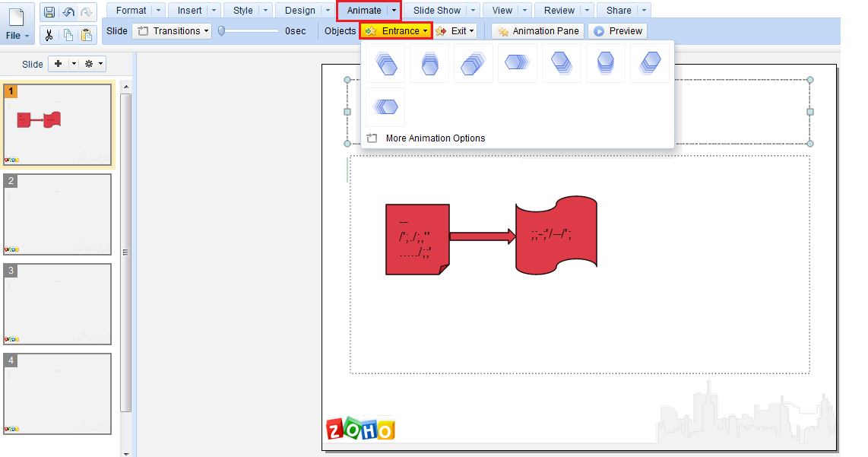Click the slide panel scroll-down arrow
Screen dimensions: 868x457
126,453
